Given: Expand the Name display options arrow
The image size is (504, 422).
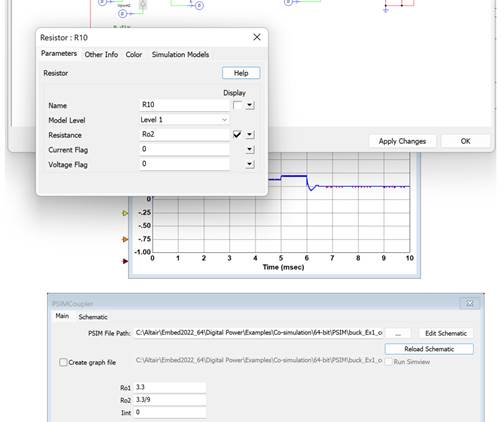Looking at the screenshot, I should coord(250,105).
